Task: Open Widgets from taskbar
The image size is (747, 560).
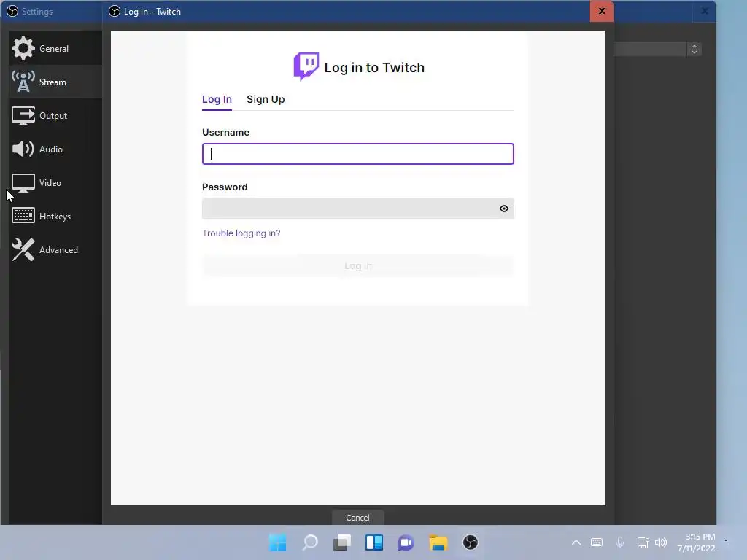Action: click(374, 542)
